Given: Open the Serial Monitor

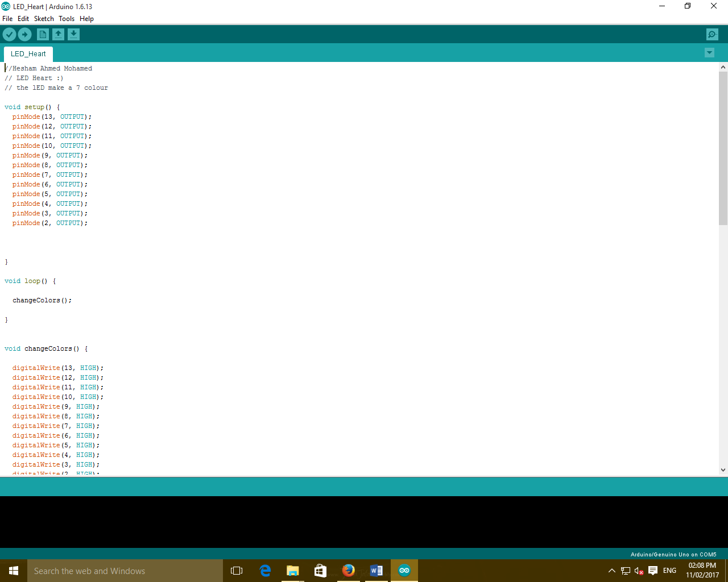Looking at the screenshot, I should tap(712, 35).
